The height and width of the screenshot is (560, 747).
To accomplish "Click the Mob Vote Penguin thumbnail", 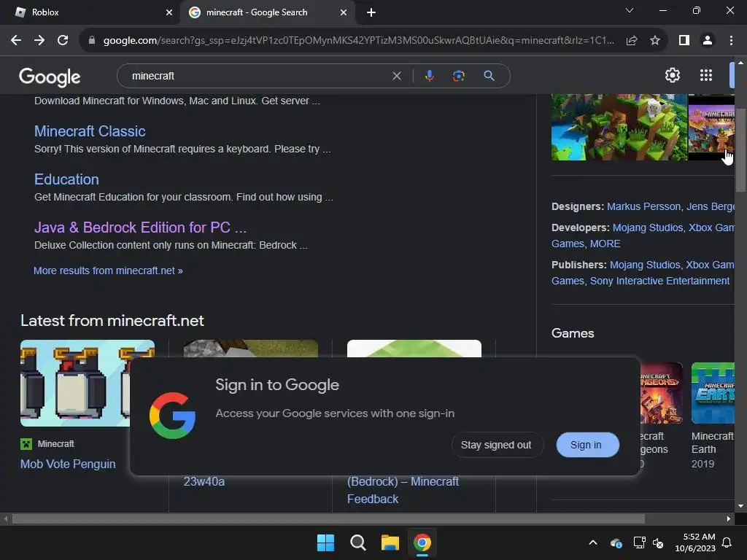I will click(x=75, y=383).
